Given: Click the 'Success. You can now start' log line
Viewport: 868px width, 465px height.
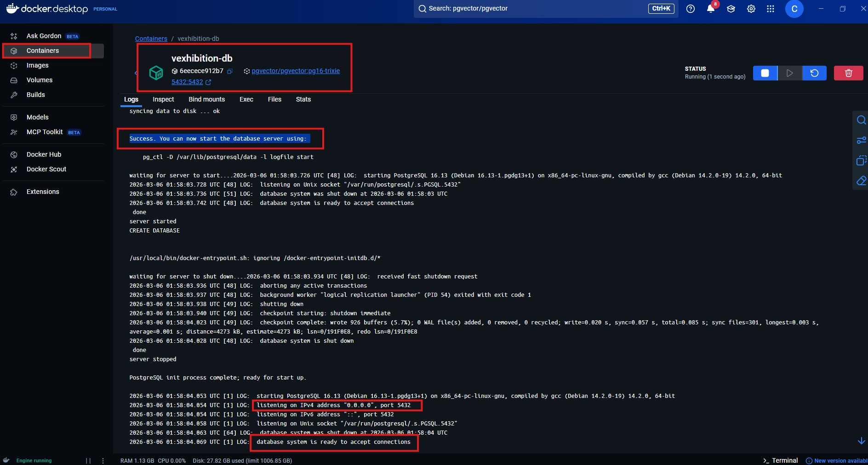Looking at the screenshot, I should click(218, 138).
